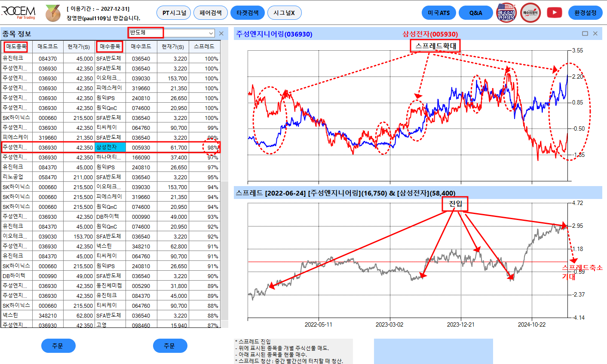Viewport: 607px width, 364px height.
Task: Select the 005930 buy code cell
Action: (x=141, y=147)
